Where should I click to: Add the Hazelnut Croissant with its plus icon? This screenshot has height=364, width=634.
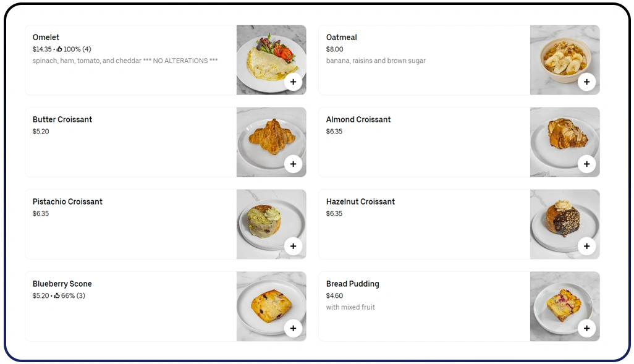coord(586,246)
